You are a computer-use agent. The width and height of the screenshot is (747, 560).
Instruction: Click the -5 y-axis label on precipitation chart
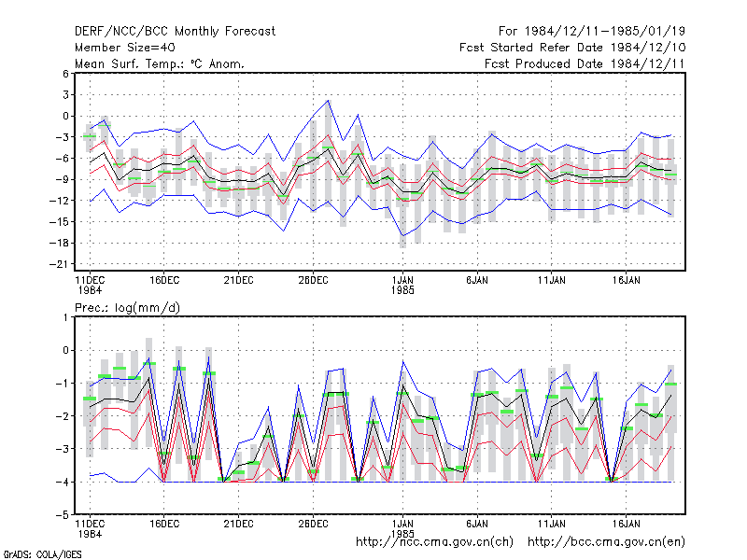pos(63,515)
